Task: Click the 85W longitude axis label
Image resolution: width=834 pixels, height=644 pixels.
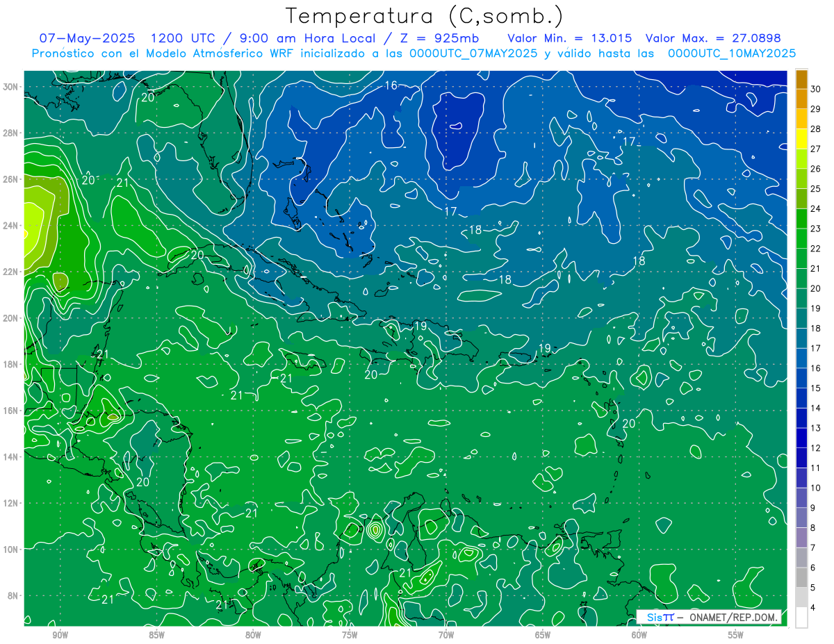Action: tap(156, 635)
